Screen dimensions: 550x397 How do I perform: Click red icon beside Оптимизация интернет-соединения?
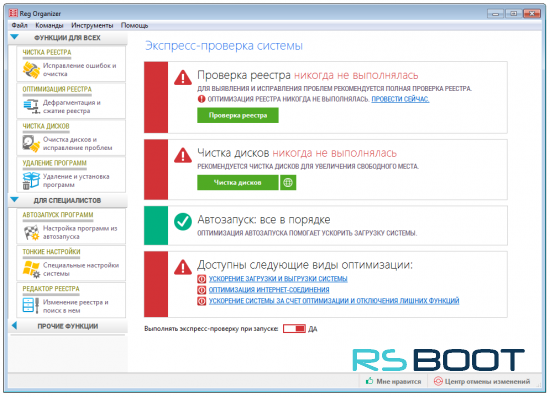tap(201, 290)
